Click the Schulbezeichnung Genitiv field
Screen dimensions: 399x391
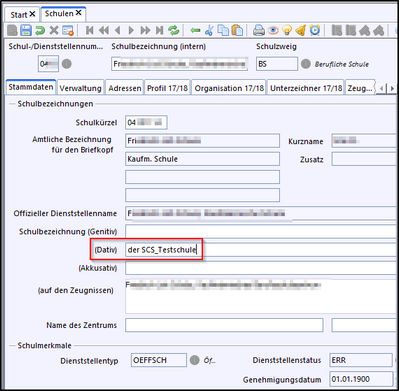click(260, 231)
